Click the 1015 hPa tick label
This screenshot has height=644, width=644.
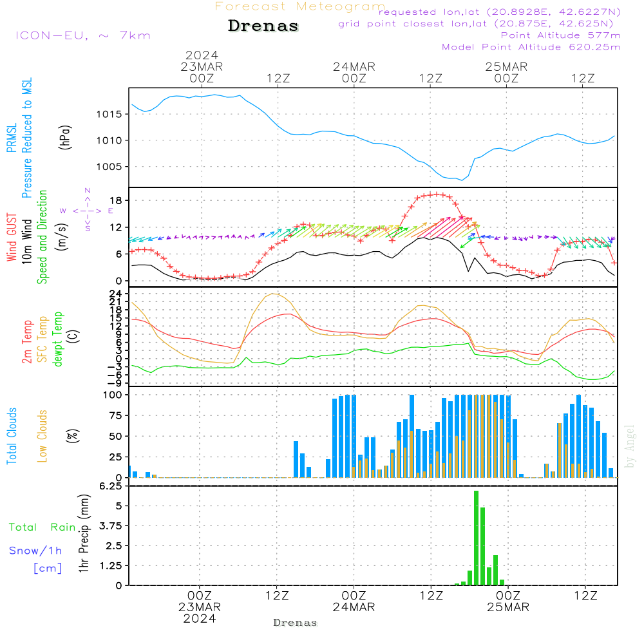pos(109,114)
